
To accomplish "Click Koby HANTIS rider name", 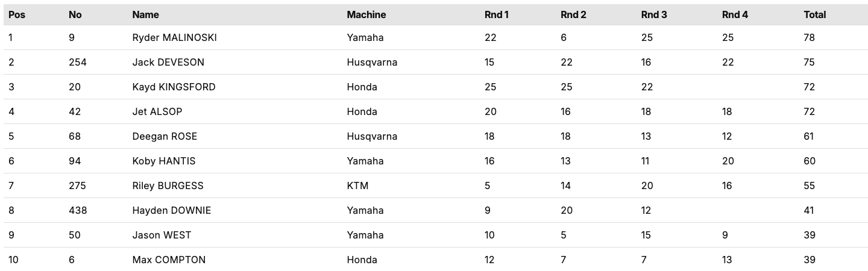I will 164,161.
